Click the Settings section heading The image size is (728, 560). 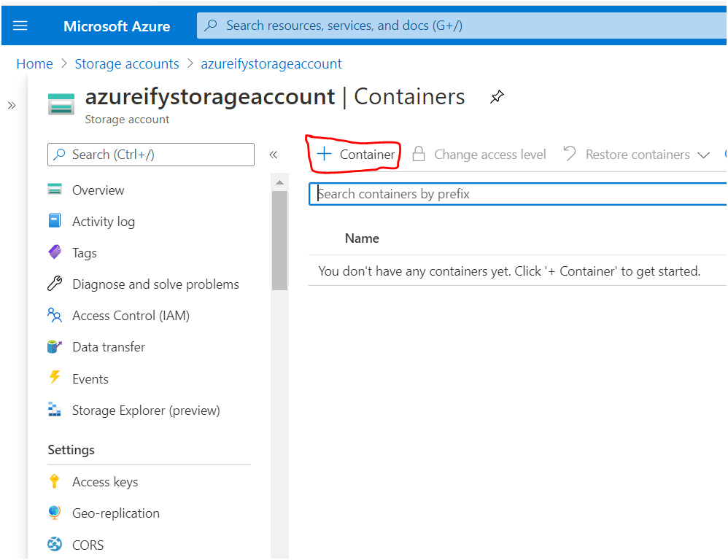tap(71, 450)
